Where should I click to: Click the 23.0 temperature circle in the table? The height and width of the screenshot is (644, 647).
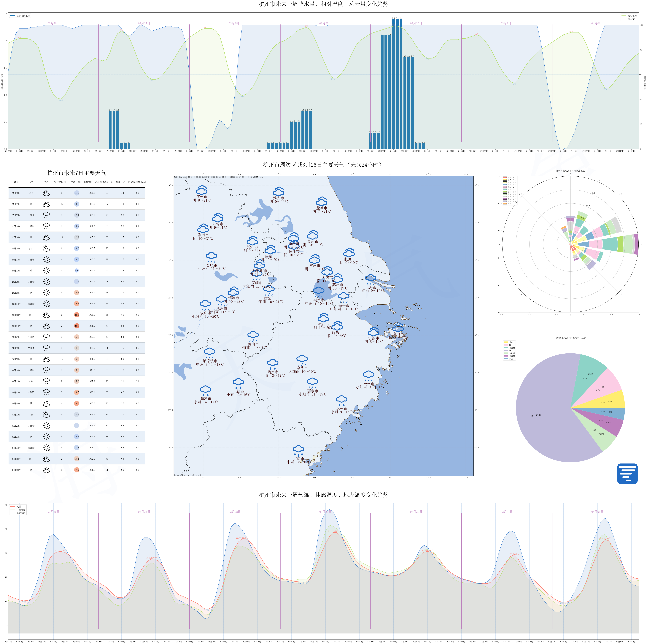point(77,326)
